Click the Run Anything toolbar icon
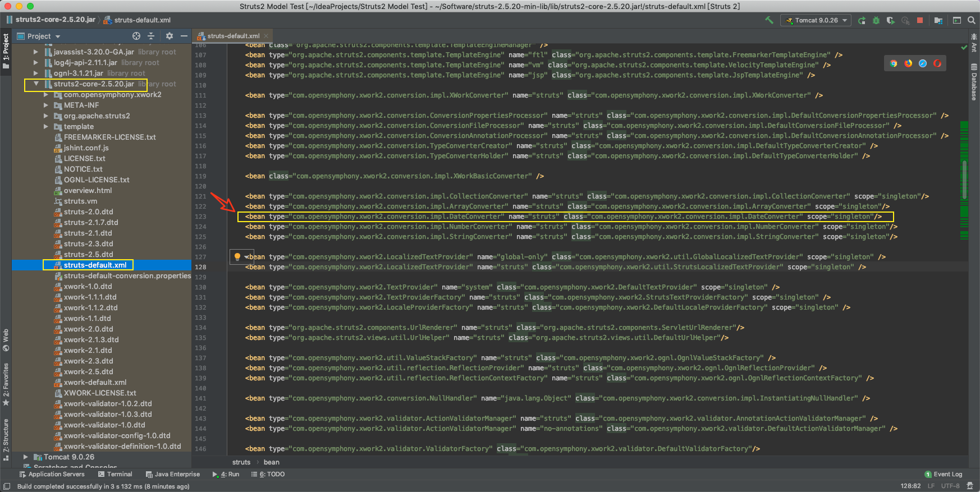Screen dimensions: 980x492 [957, 20]
